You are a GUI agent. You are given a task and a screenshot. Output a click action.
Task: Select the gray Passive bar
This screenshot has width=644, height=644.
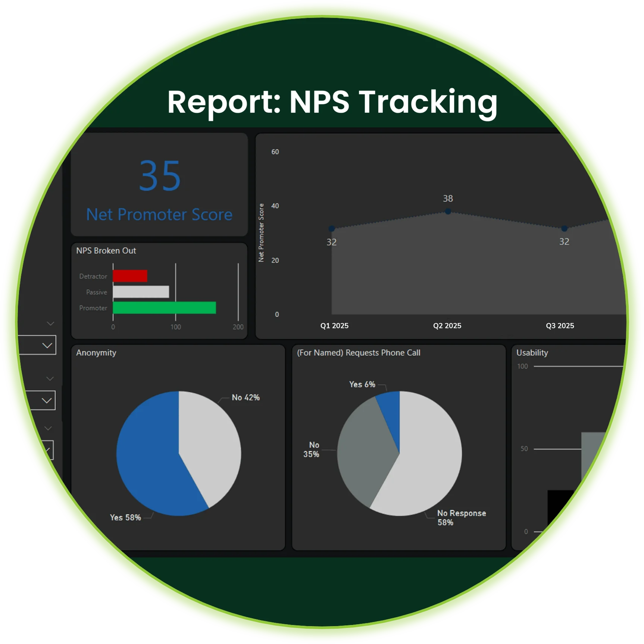click(141, 292)
